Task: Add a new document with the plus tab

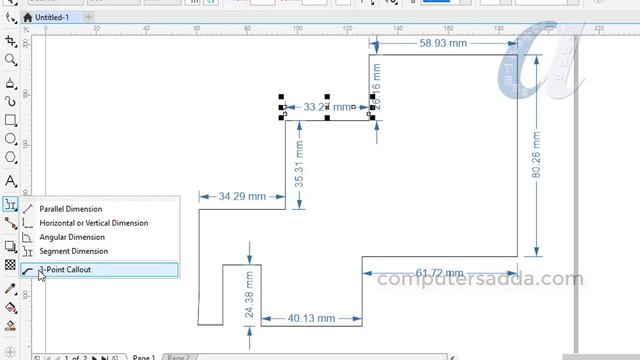Action: tap(89, 17)
